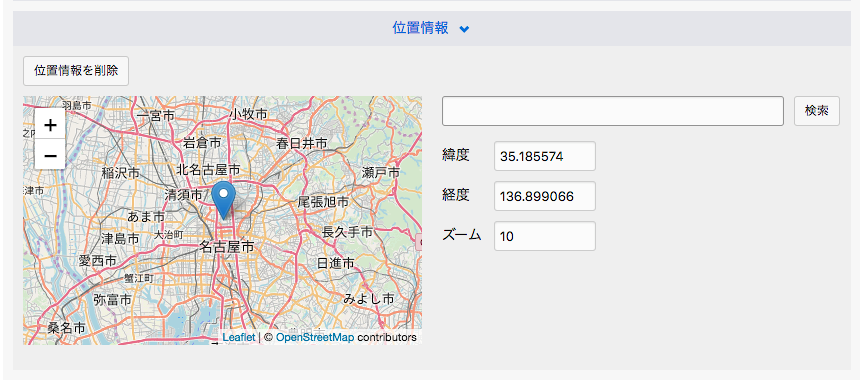
Task: Click 桑名市 label on map
Action: (x=66, y=328)
